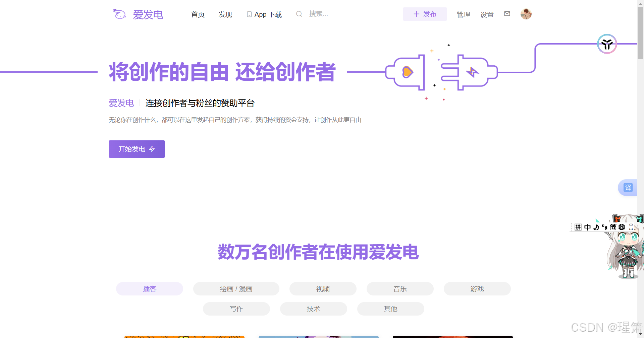The height and width of the screenshot is (338, 644).
Task: Click the circular Y-shaped extension floating icon
Action: pyautogui.click(x=607, y=44)
